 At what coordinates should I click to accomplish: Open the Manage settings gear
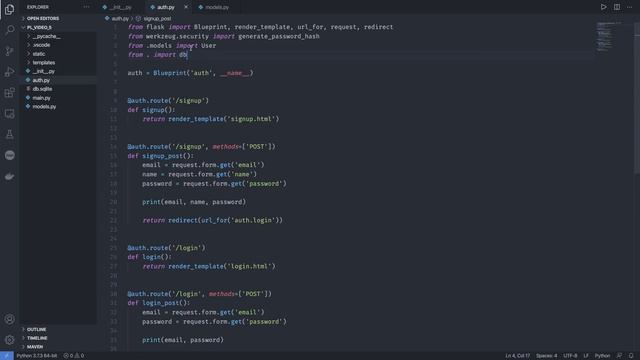tap(9, 340)
